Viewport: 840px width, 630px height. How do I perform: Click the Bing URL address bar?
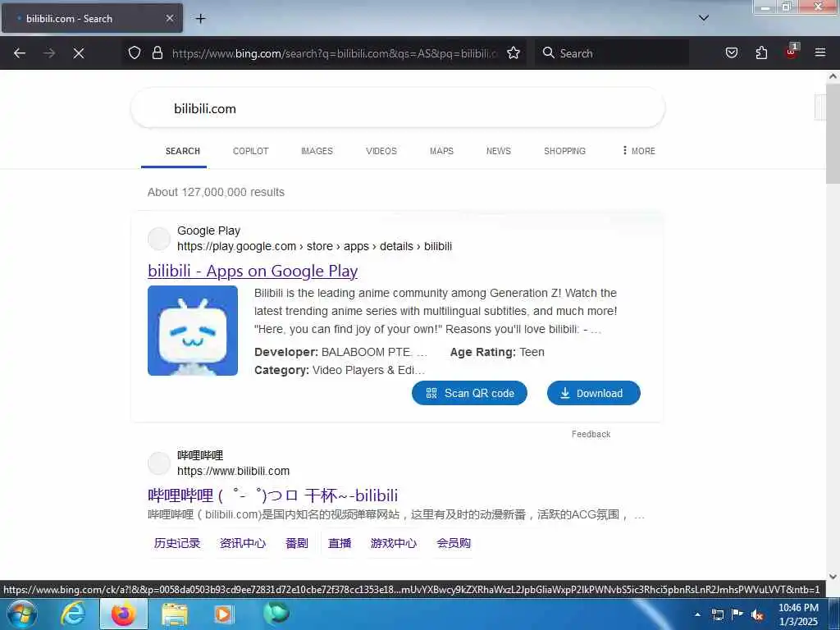pos(335,53)
